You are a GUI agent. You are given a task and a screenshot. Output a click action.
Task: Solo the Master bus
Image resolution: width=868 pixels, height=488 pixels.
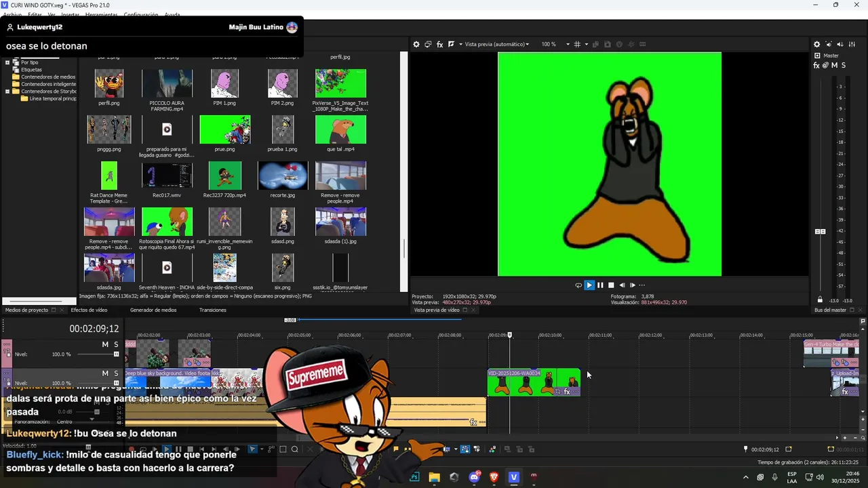pos(844,65)
